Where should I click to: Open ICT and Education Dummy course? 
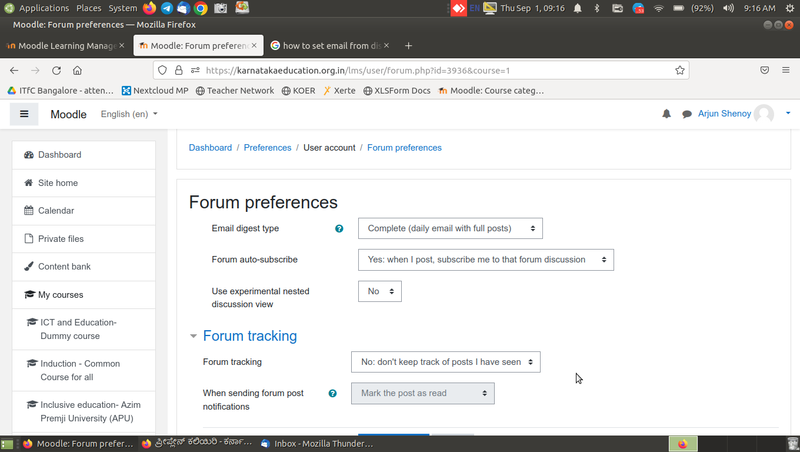[x=84, y=330]
